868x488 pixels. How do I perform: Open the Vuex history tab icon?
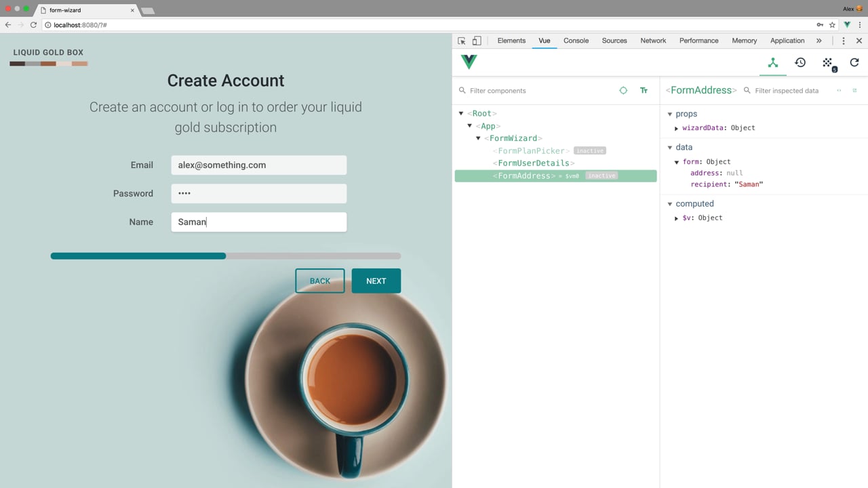click(800, 62)
